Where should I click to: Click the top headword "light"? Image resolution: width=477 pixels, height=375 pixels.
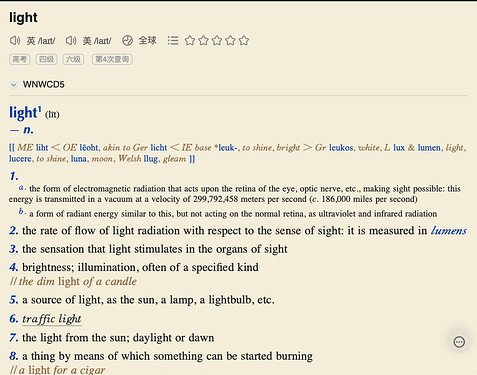[x=23, y=18]
